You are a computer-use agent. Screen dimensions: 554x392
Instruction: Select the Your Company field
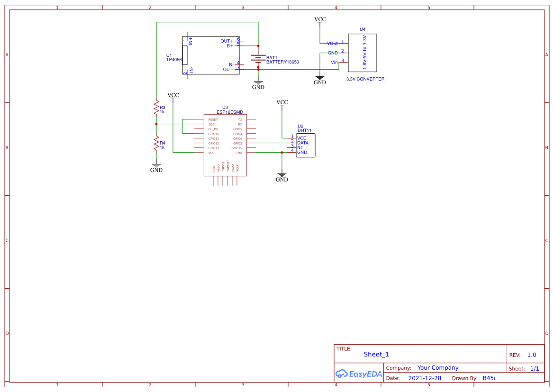[438, 367]
